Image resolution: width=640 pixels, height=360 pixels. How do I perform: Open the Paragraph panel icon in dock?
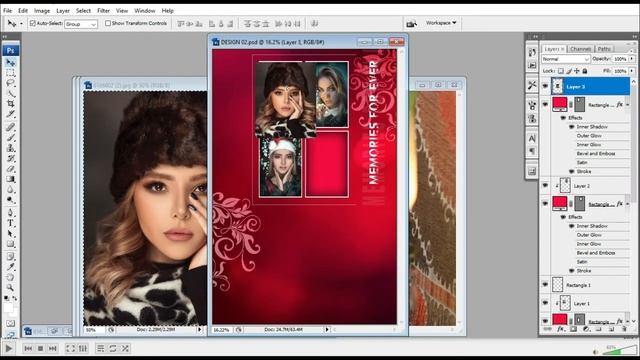click(x=532, y=151)
